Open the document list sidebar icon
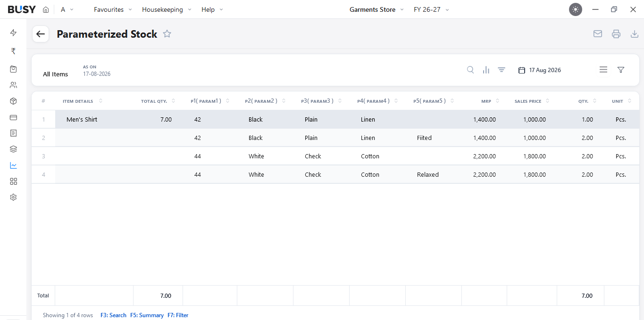 (13, 133)
